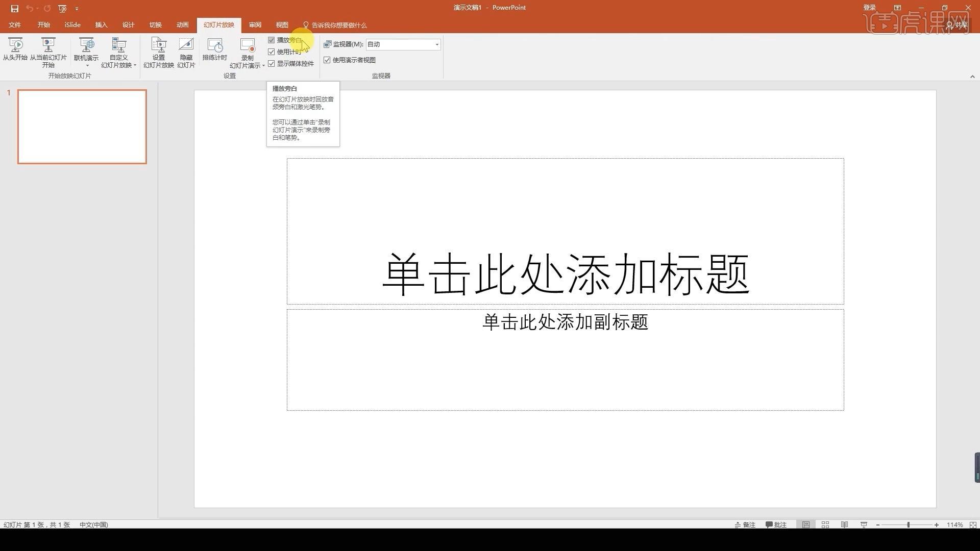
Task: Switch to 幻灯片浏览 view in status bar
Action: pos(825,524)
